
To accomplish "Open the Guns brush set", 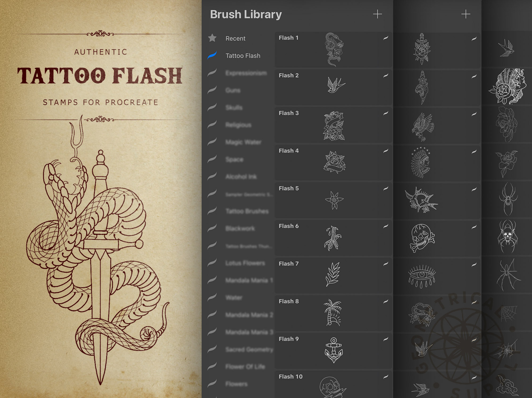I will pyautogui.click(x=233, y=90).
